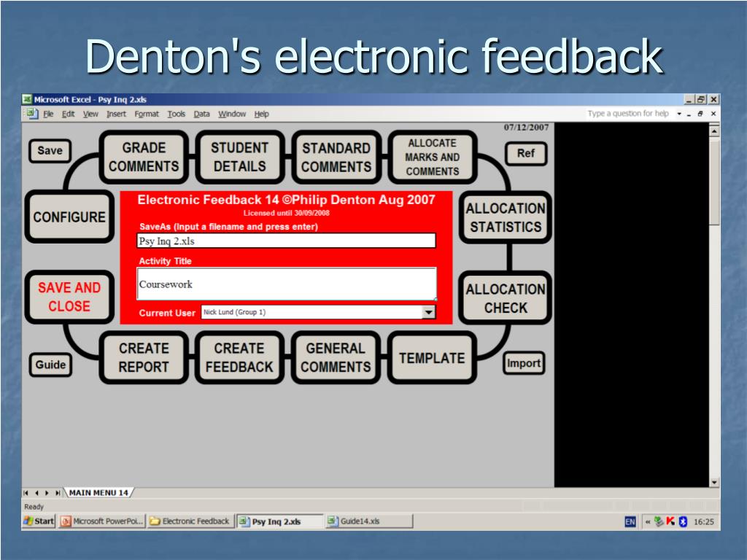Go to first sheet tab arrow
This screenshot has height=560, width=747.
pos(26,493)
